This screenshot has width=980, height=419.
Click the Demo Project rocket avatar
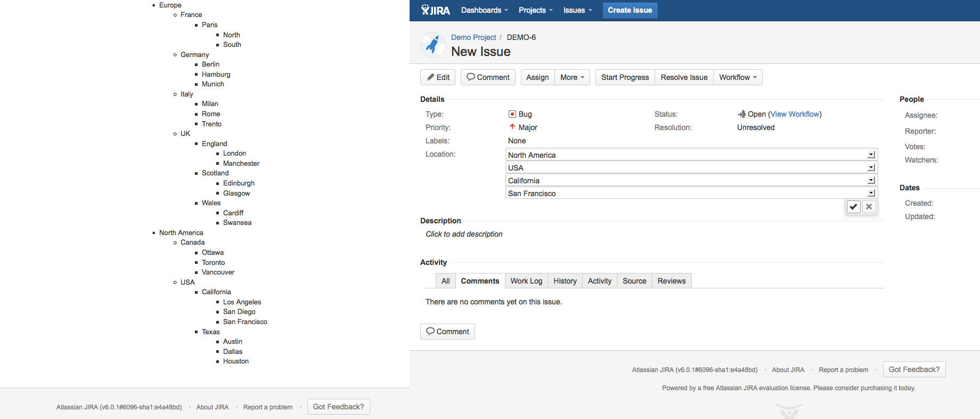coord(432,45)
